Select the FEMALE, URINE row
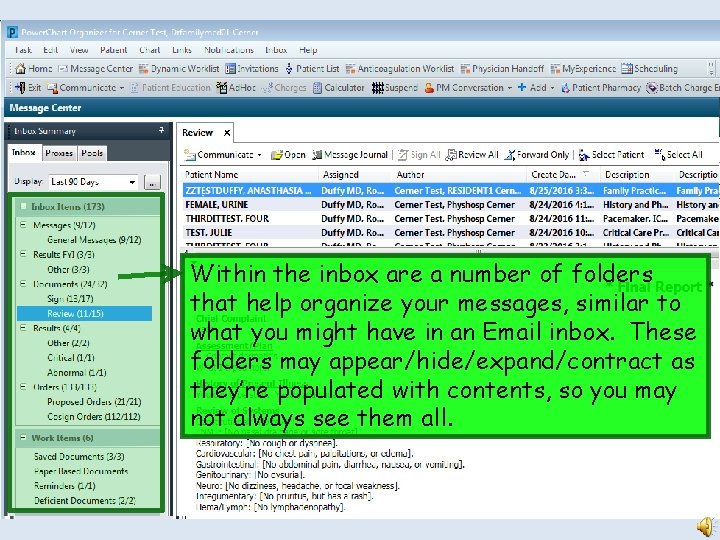The image size is (720, 540). pos(451,205)
